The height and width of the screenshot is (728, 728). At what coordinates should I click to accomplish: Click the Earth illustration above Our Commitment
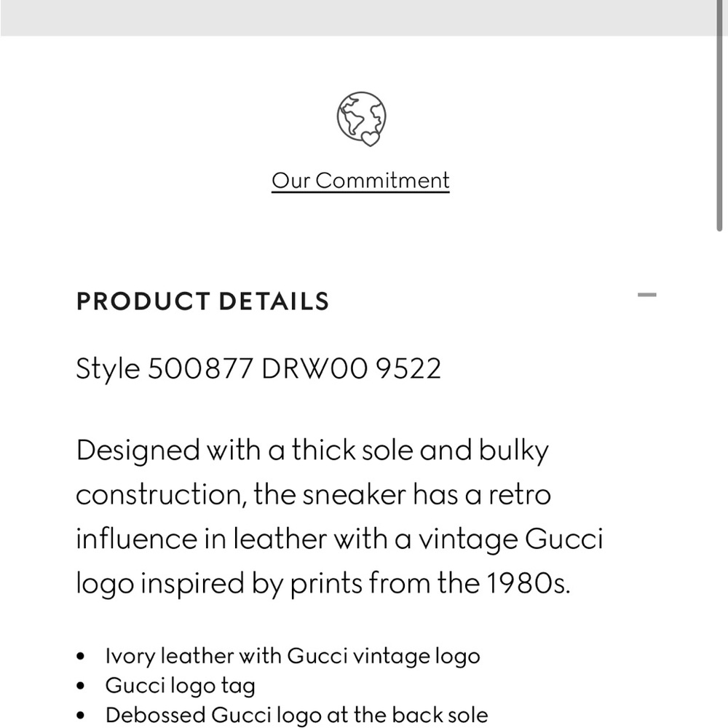(x=362, y=118)
